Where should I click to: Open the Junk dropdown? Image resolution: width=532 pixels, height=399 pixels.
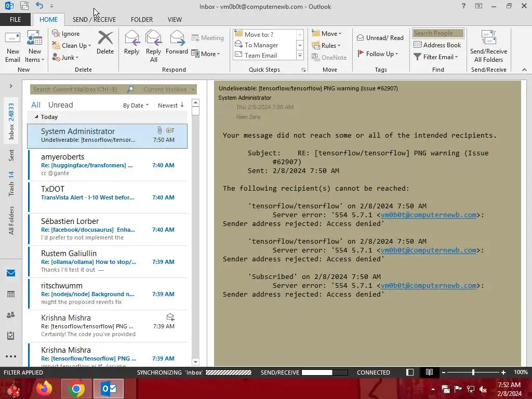[x=65, y=57]
